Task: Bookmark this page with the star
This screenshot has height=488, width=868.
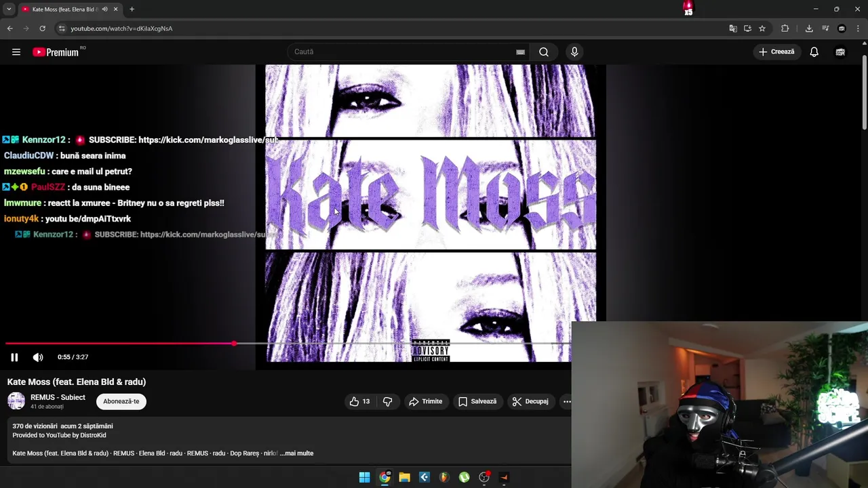Action: tap(762, 28)
